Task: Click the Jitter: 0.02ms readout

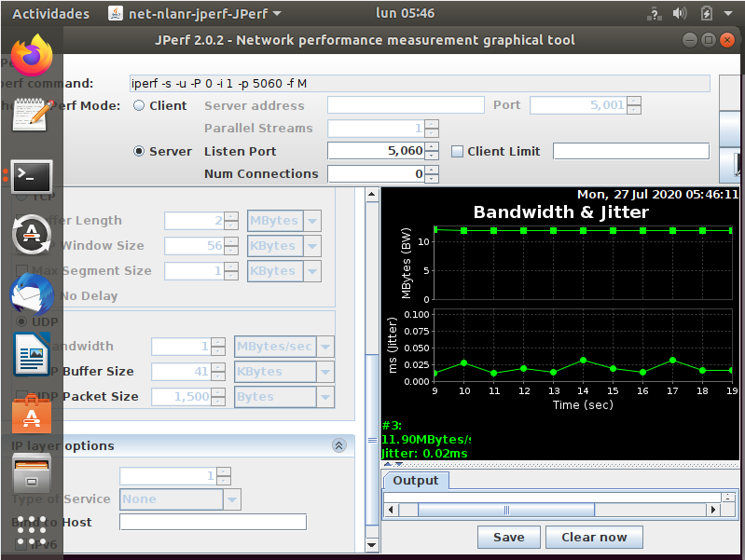Action: click(x=425, y=454)
